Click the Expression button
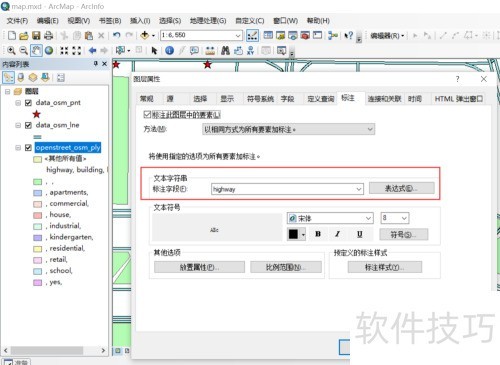500x365 pixels. tap(402, 188)
